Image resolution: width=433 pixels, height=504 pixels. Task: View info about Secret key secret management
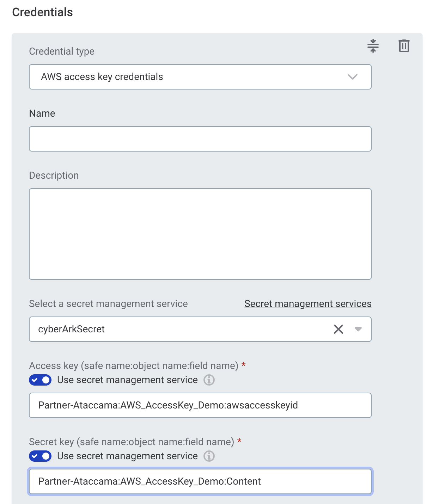(209, 456)
